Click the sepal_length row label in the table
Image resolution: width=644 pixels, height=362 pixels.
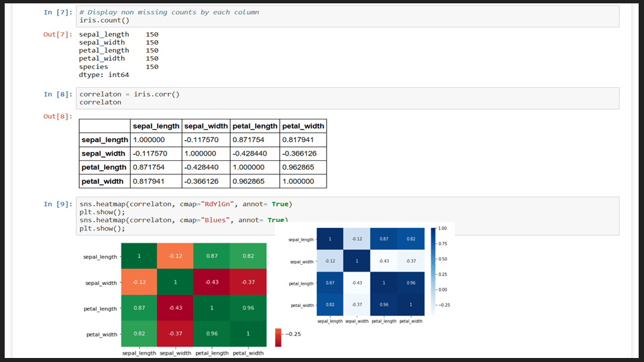coord(105,140)
